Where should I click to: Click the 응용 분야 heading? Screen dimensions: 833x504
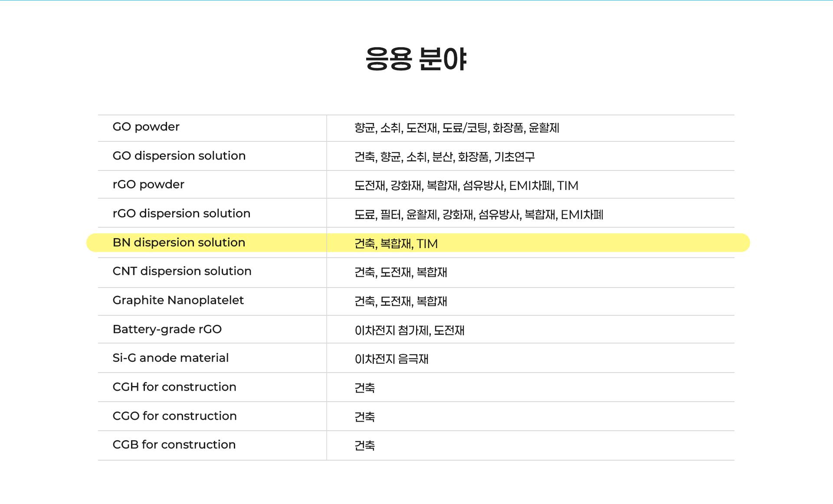pos(416,59)
